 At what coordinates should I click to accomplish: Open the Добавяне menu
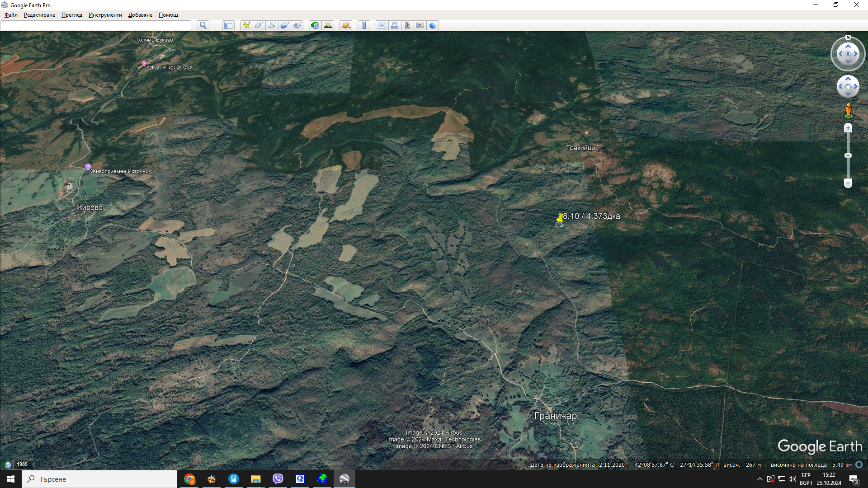pyautogui.click(x=140, y=15)
